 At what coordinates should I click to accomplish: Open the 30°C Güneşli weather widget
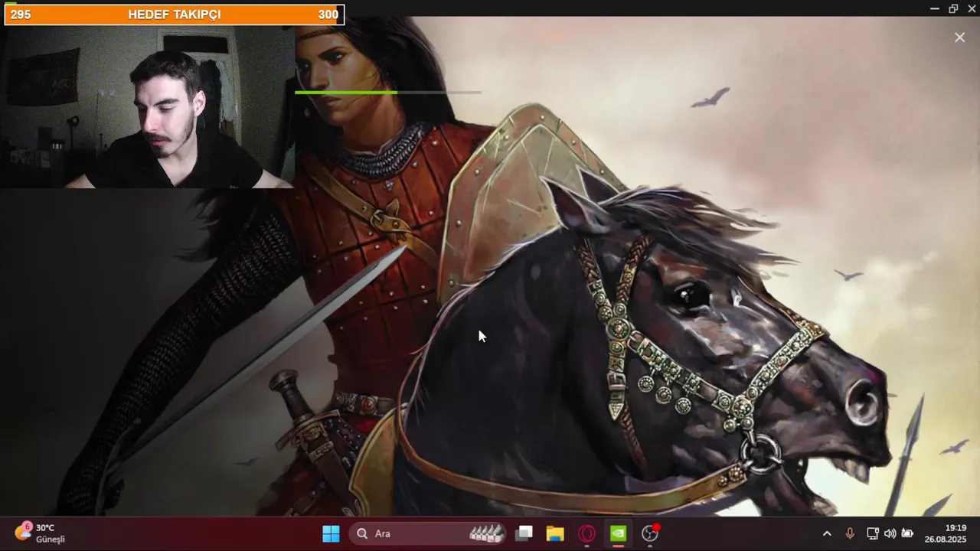point(40,533)
